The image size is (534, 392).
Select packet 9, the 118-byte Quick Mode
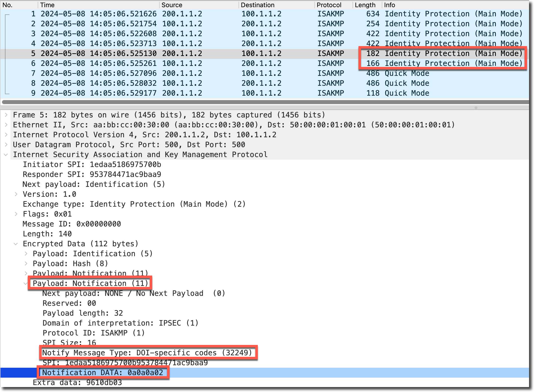174,93
